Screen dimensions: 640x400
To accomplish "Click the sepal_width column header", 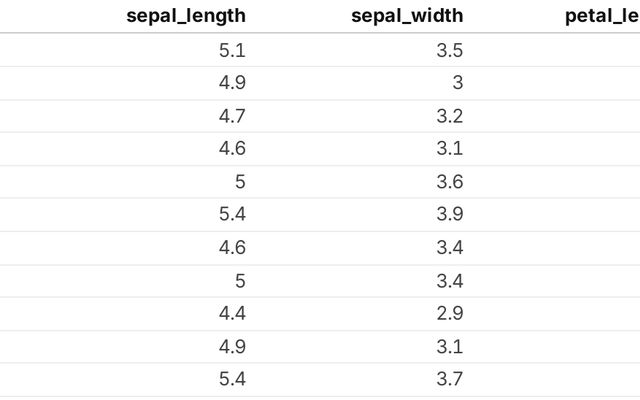I will coord(407,16).
